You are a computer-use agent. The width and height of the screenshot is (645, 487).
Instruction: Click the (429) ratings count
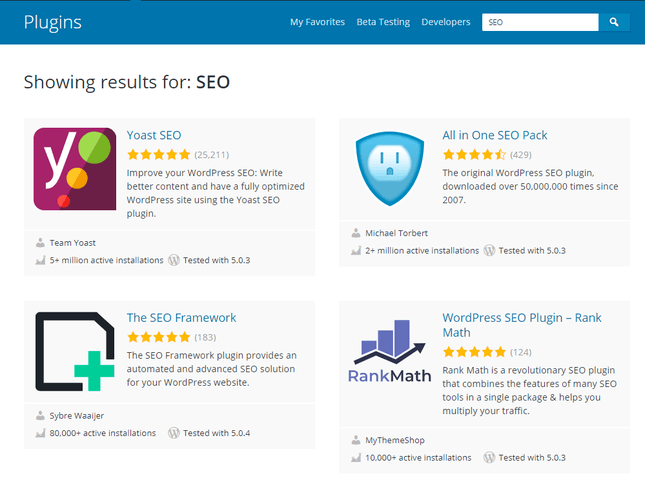pos(521,155)
